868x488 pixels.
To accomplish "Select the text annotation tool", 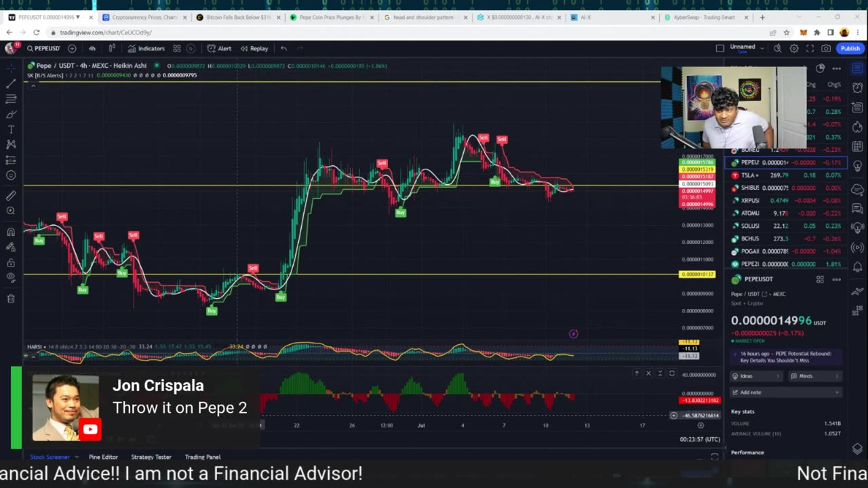I will (11, 129).
